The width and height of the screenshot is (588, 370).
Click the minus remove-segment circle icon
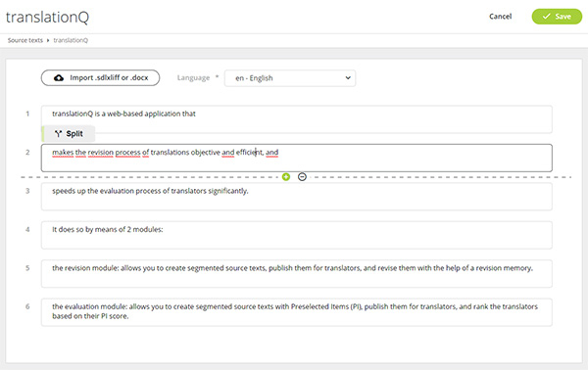pos(302,177)
